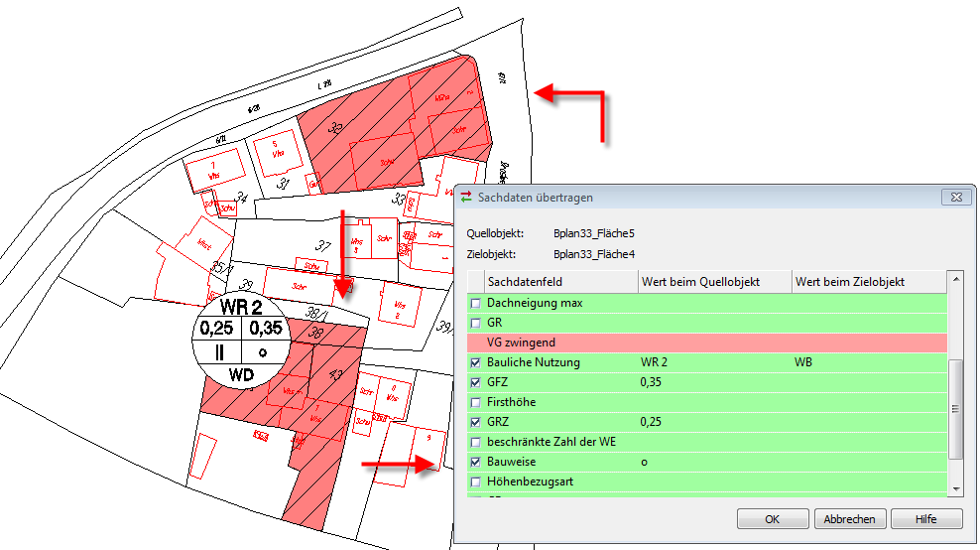Screen dimensions: 980x550
Task: Uncheck the Bauweise checkbox
Action: pos(475,462)
